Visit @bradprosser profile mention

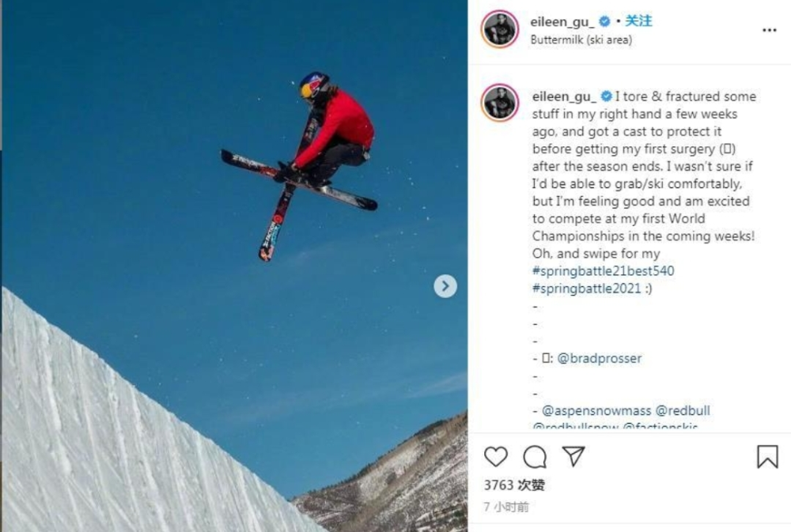point(600,358)
